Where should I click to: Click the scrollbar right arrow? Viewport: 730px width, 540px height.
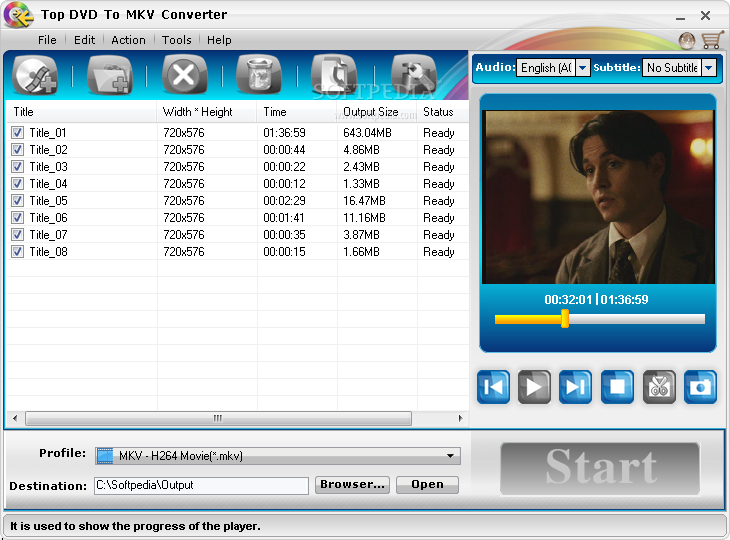pyautogui.click(x=460, y=418)
